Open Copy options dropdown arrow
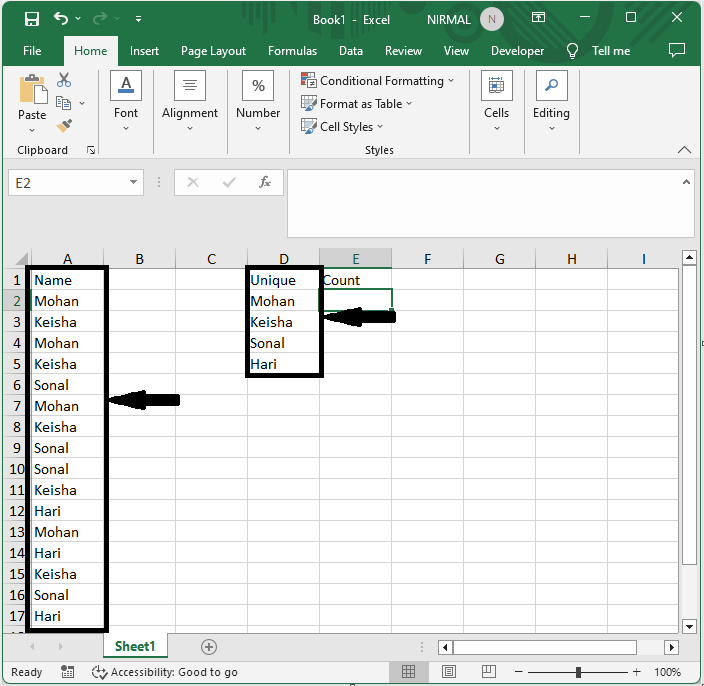The image size is (704, 686). pyautogui.click(x=82, y=103)
